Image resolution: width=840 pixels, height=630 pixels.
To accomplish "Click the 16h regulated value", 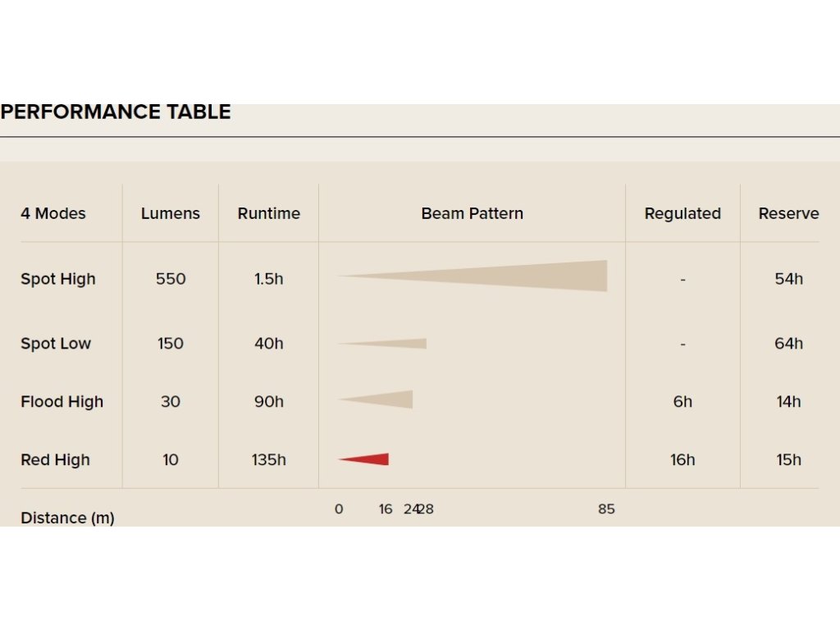I will tap(682, 460).
